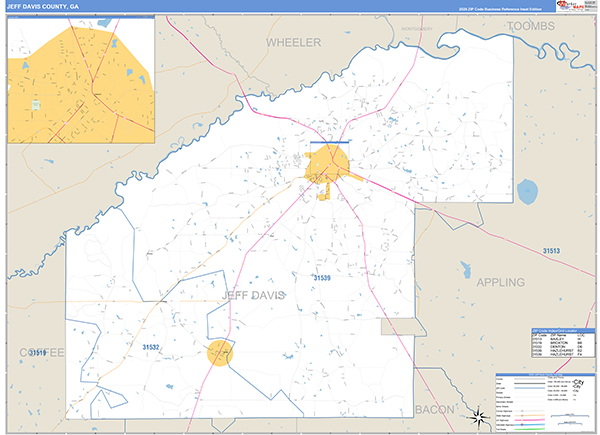This screenshot has width=600, height=435.
Task: Click the TOOMBS county label
Action: [x=531, y=26]
